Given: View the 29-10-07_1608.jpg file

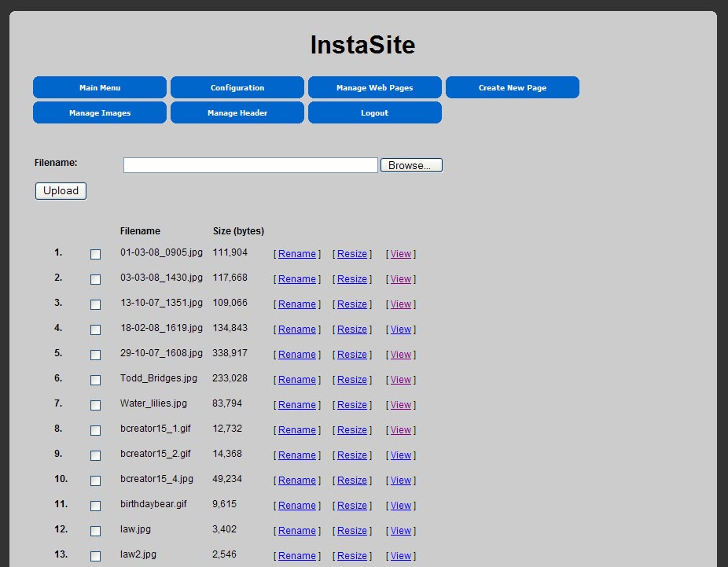Looking at the screenshot, I should tap(401, 355).
